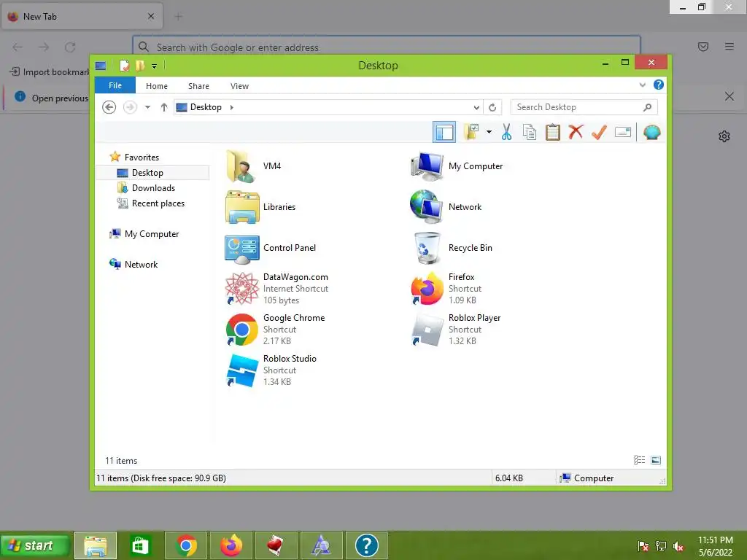Switch to the Share ribbon tab

[x=198, y=86]
